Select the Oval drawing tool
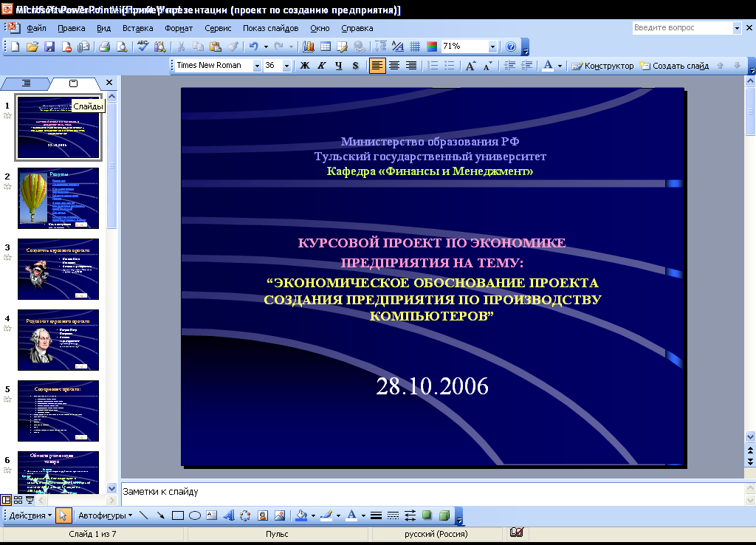Image resolution: width=756 pixels, height=545 pixels. click(195, 515)
